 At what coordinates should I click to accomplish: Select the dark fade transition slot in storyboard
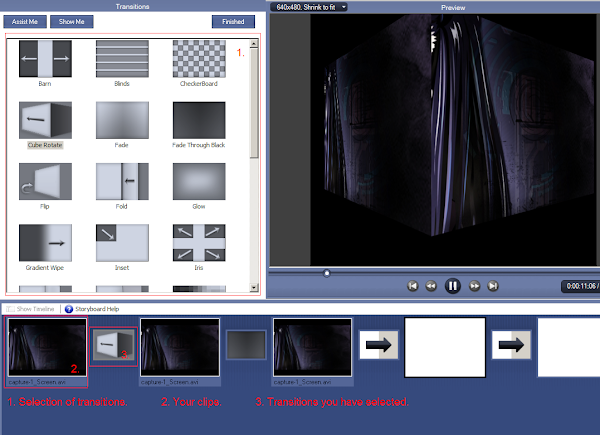click(x=246, y=345)
